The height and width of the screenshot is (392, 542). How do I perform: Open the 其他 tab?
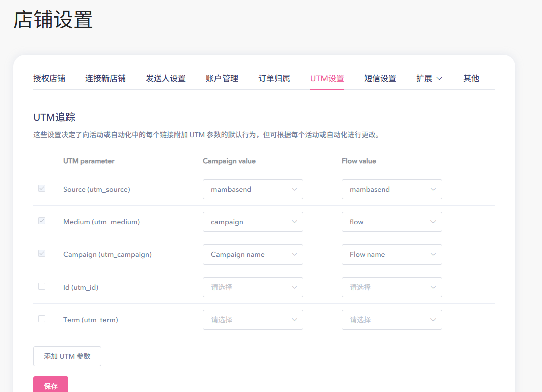click(471, 78)
